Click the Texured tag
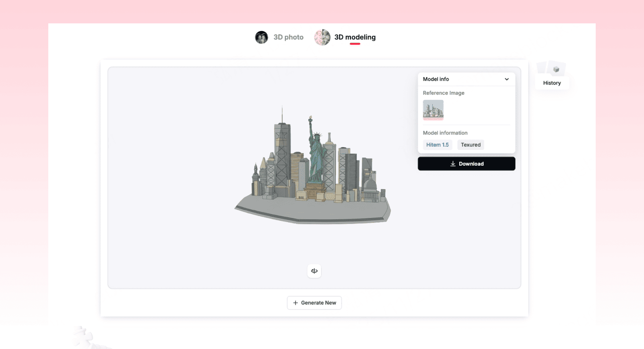The image size is (644, 349). coord(471,145)
